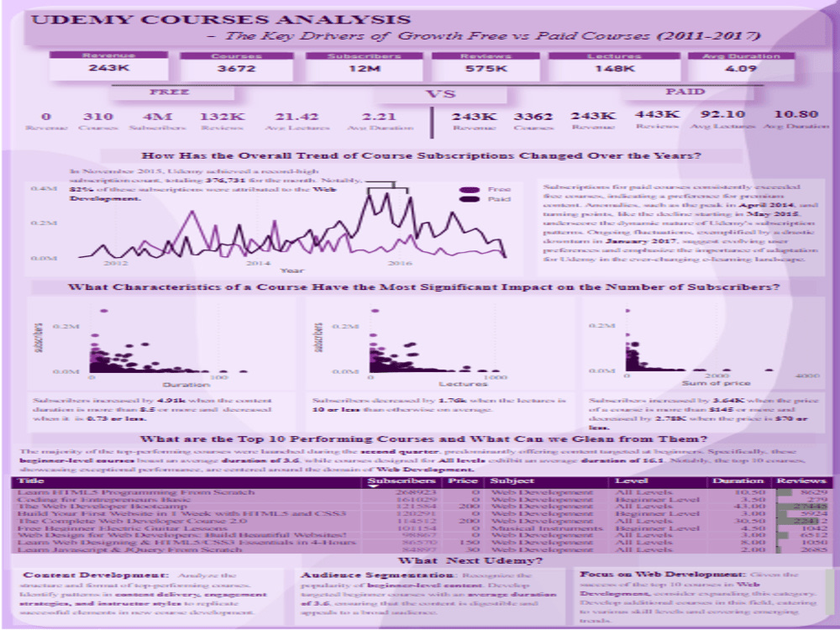Screen dimensions: 840x630
Task: Select the Reviews 575K summary card
Action: coord(486,66)
